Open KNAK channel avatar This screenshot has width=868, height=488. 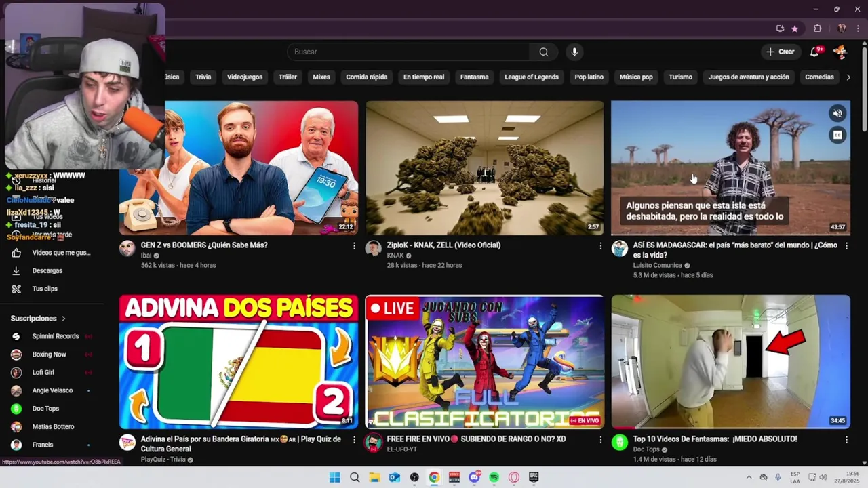(374, 248)
